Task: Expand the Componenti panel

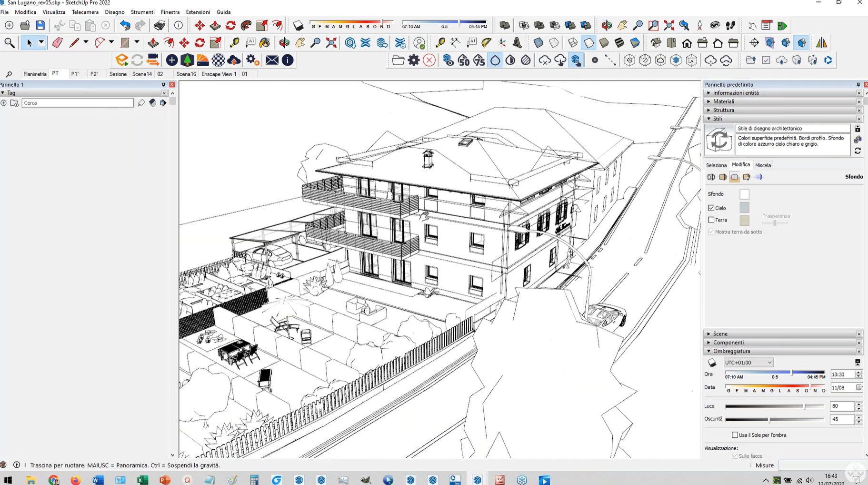Action: point(728,343)
